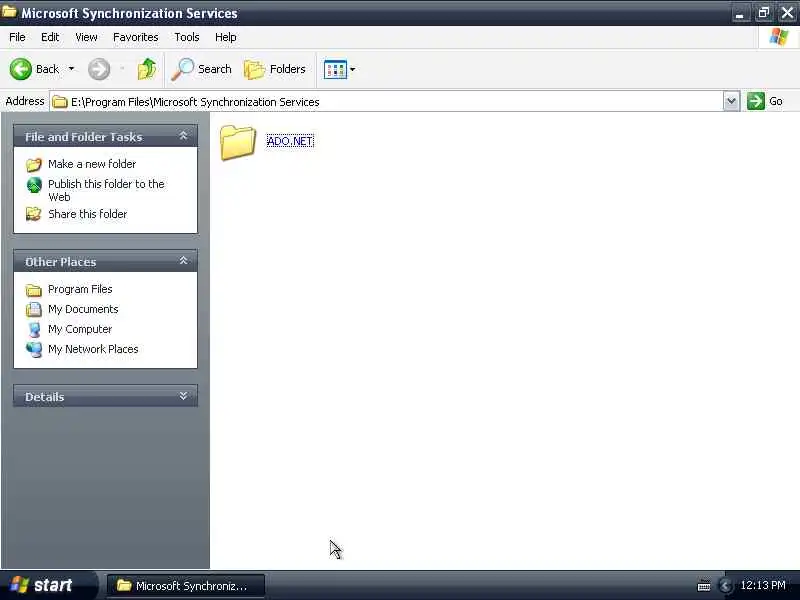Open the Tools menu
The image size is (800, 600).
pos(187,37)
